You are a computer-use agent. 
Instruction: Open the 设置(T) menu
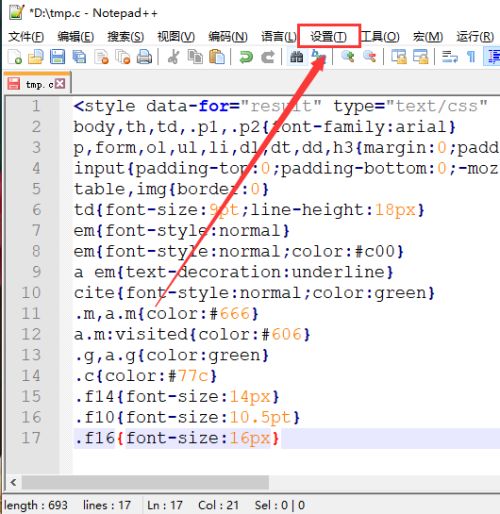coord(329,37)
